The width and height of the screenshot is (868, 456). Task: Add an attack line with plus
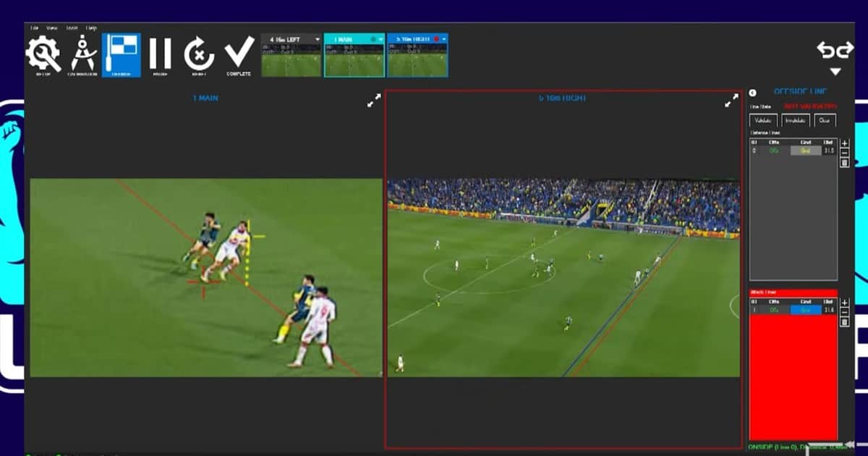(x=844, y=302)
